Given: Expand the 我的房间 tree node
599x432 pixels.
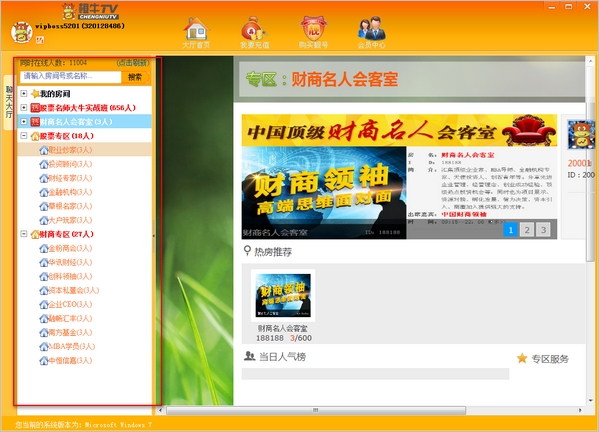Looking at the screenshot, I should pos(24,94).
